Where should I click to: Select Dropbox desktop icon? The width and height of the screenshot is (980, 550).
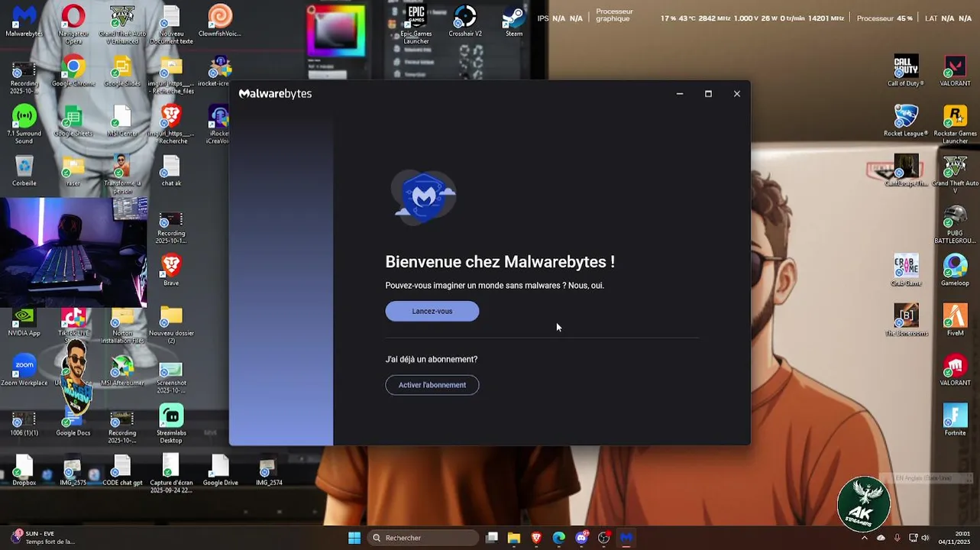24,470
